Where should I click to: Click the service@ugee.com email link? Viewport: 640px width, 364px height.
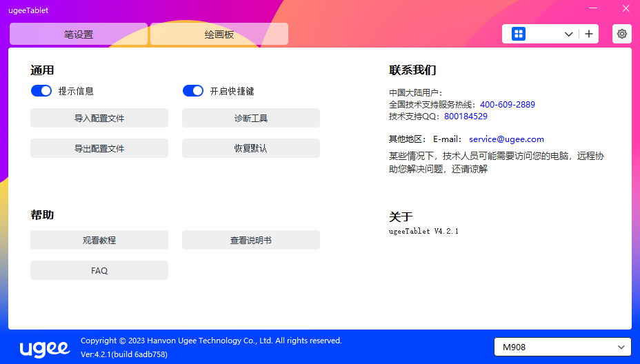coord(506,139)
